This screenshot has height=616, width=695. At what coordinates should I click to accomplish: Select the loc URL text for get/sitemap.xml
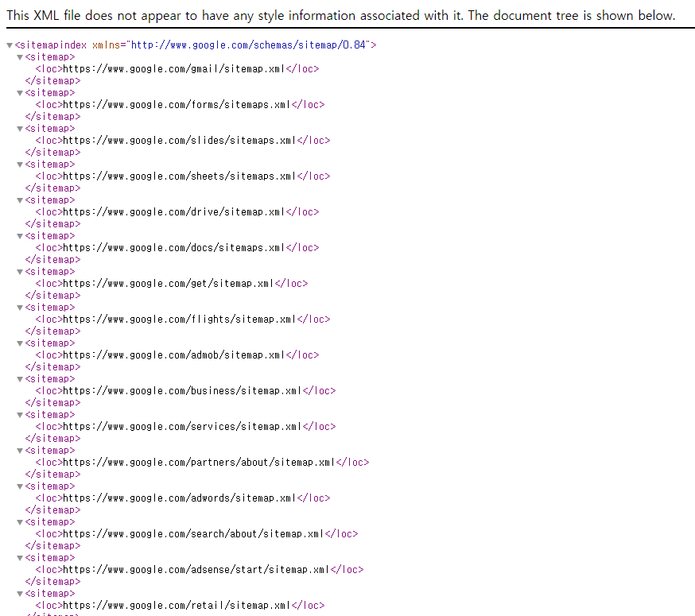pyautogui.click(x=169, y=284)
